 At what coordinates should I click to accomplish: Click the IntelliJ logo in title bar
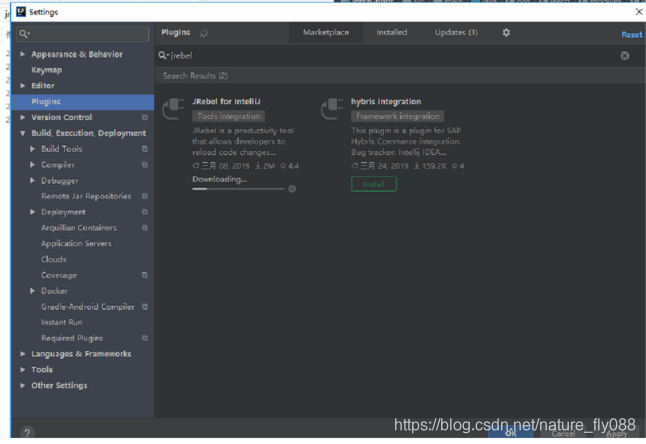coord(21,12)
